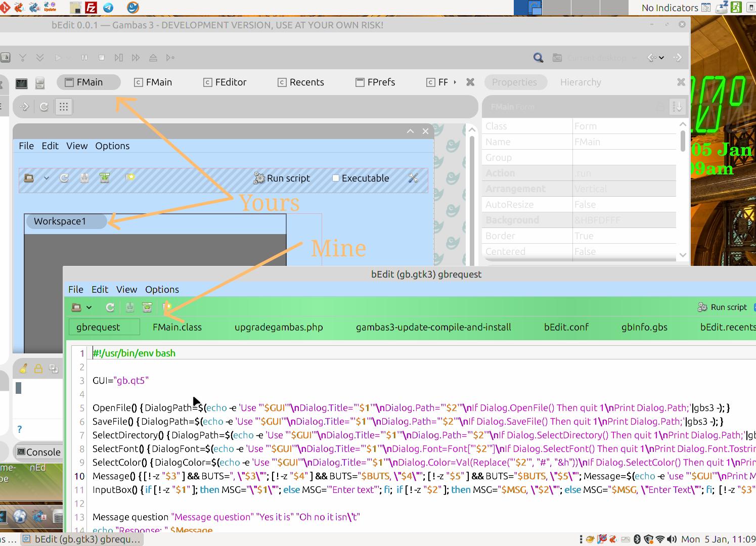
Task: Click the search magnifier icon in Gambas toolbar
Action: 538,58
